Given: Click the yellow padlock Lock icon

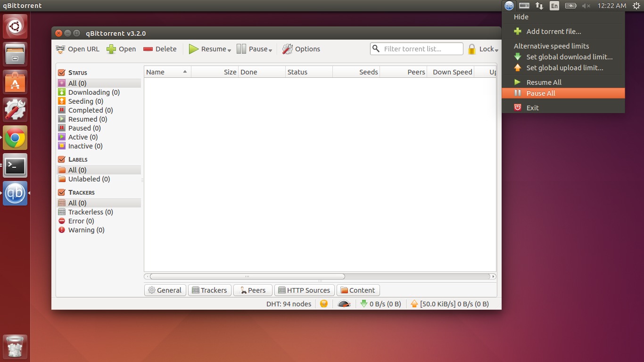Looking at the screenshot, I should pyautogui.click(x=472, y=49).
